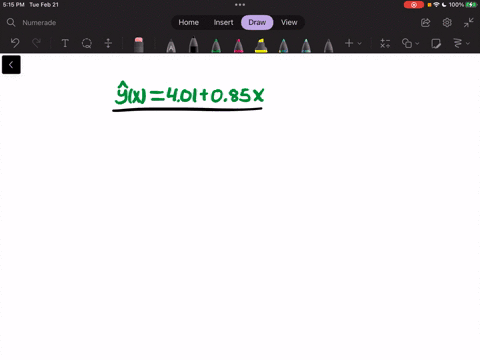
Task: Select the teal-tipped pen
Action: (283, 46)
